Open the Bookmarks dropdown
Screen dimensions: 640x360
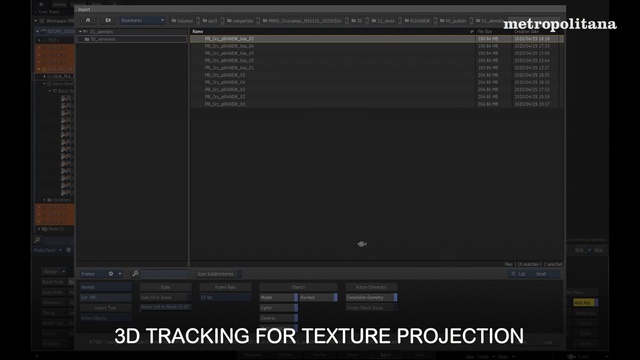coord(142,20)
